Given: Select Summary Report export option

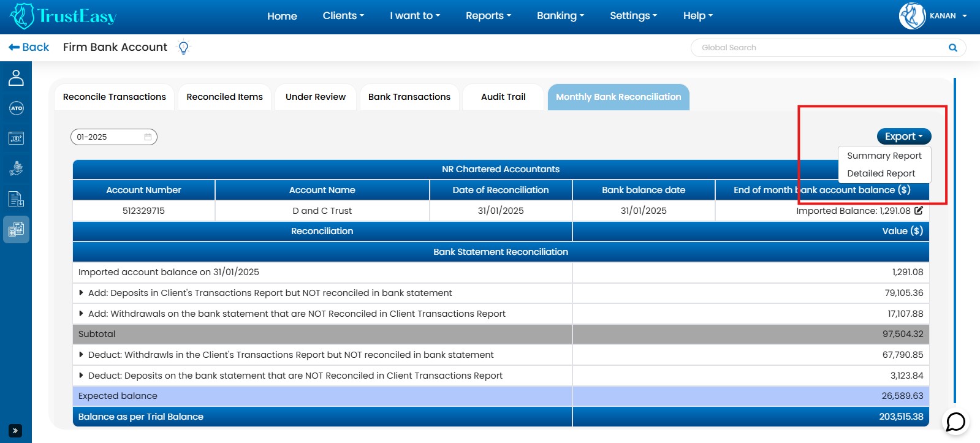Looking at the screenshot, I should pos(884,156).
